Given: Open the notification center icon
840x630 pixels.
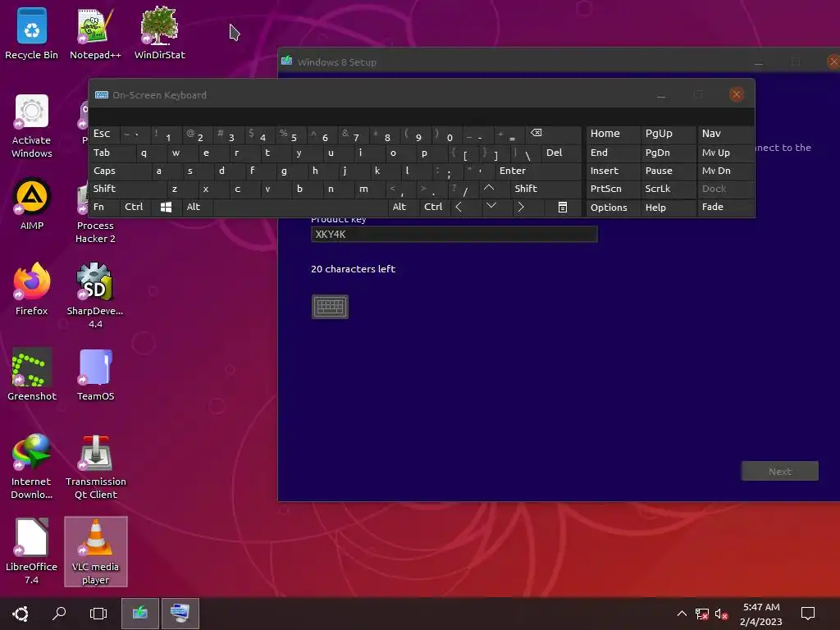Looking at the screenshot, I should (x=807, y=614).
